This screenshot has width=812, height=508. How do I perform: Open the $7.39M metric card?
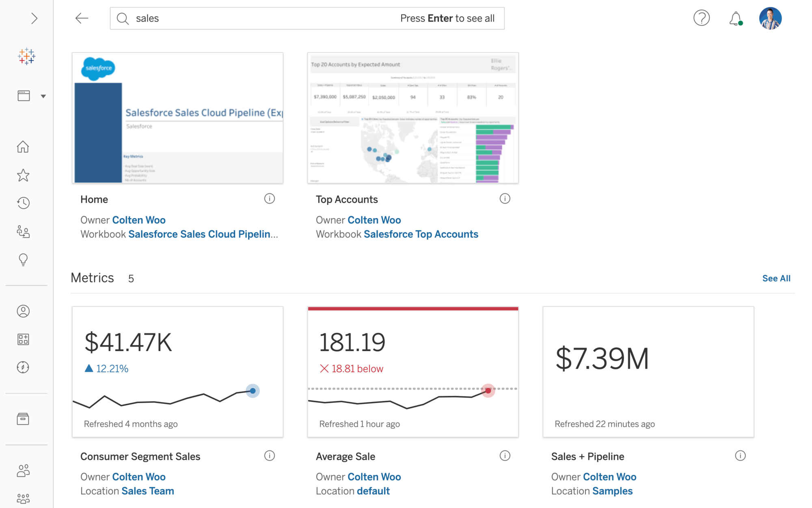[648, 372]
